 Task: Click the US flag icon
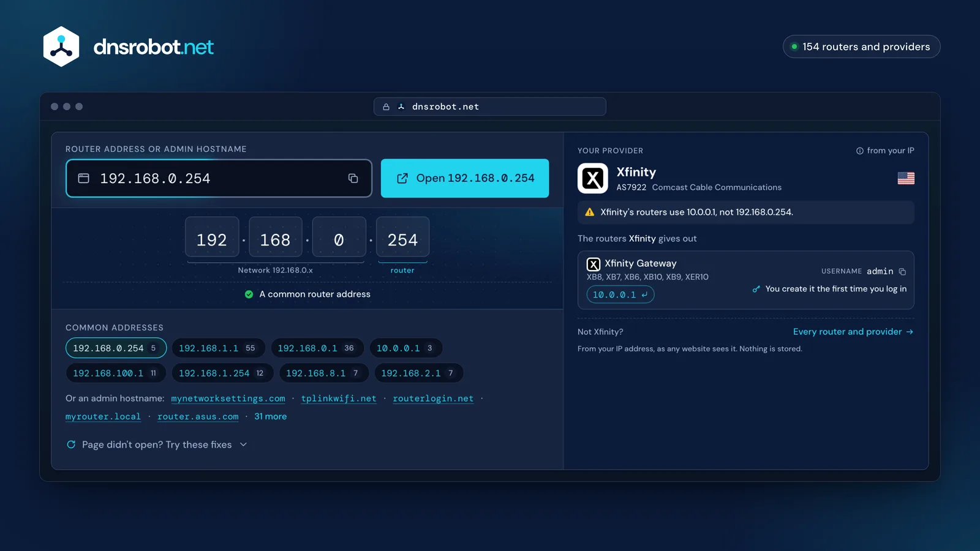(x=906, y=178)
